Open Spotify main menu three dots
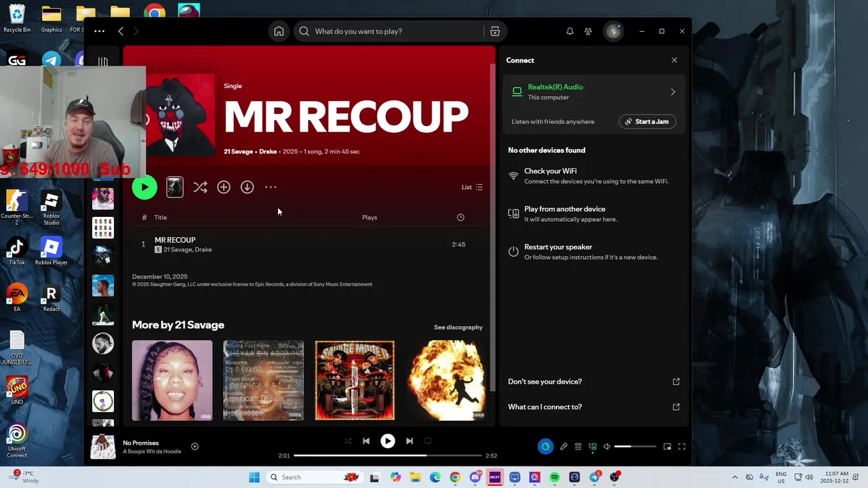 click(x=100, y=31)
